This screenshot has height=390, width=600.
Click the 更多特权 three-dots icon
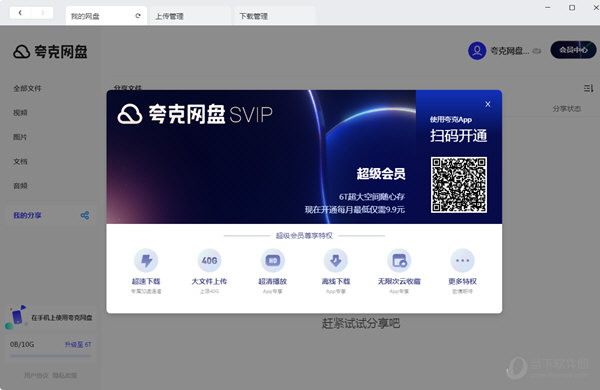point(462,261)
